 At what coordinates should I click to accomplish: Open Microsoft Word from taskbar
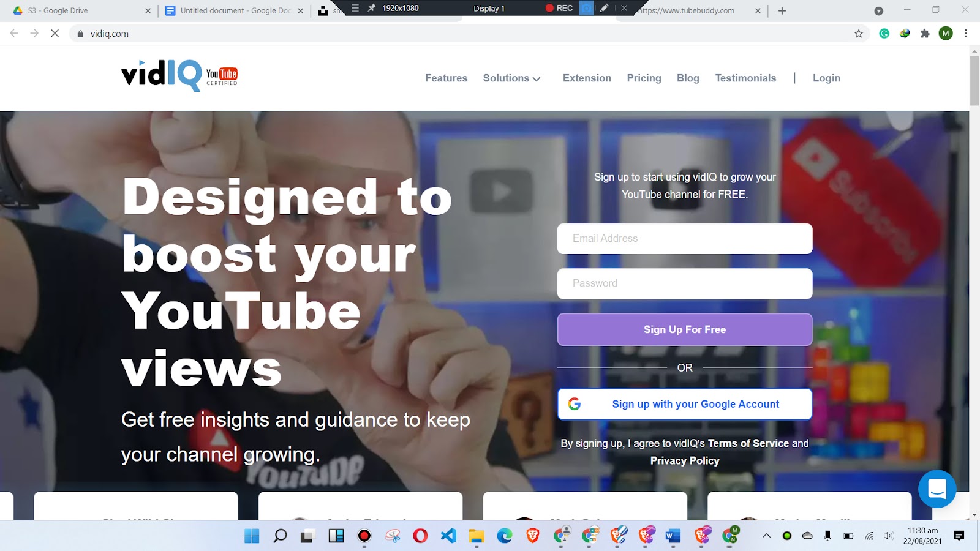tap(673, 536)
